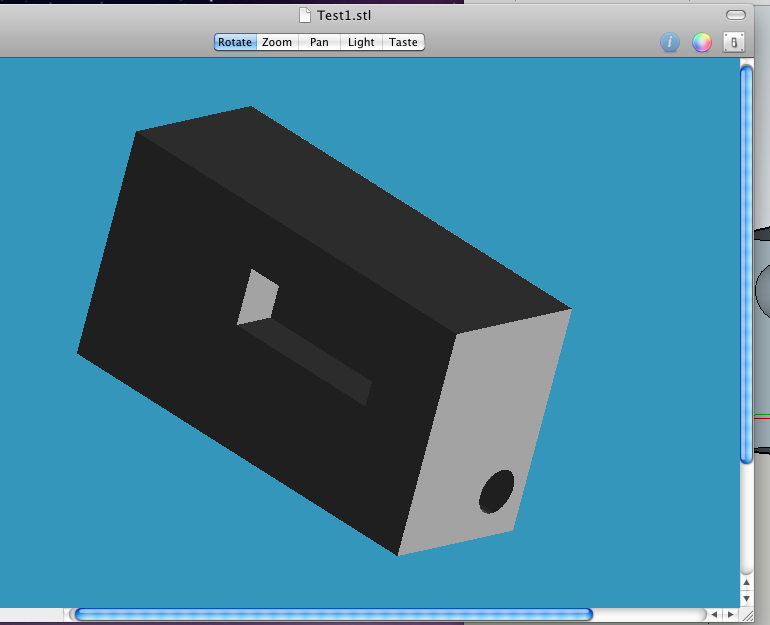The height and width of the screenshot is (625, 770).
Task: Activate the Pan mode segment
Action: point(319,42)
